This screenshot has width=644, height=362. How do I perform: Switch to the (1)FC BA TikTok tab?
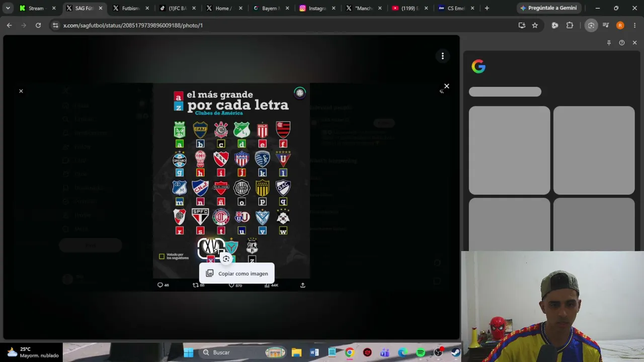point(177,8)
